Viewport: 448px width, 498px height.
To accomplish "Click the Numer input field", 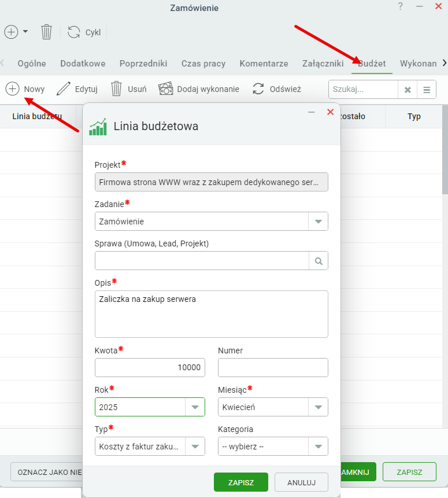I will (273, 367).
